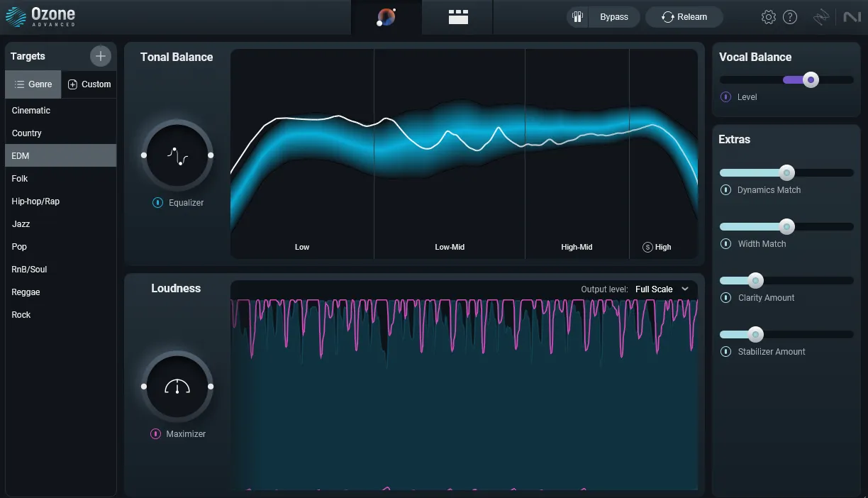The width and height of the screenshot is (868, 498).
Task: Open the help question mark icon
Action: point(790,17)
